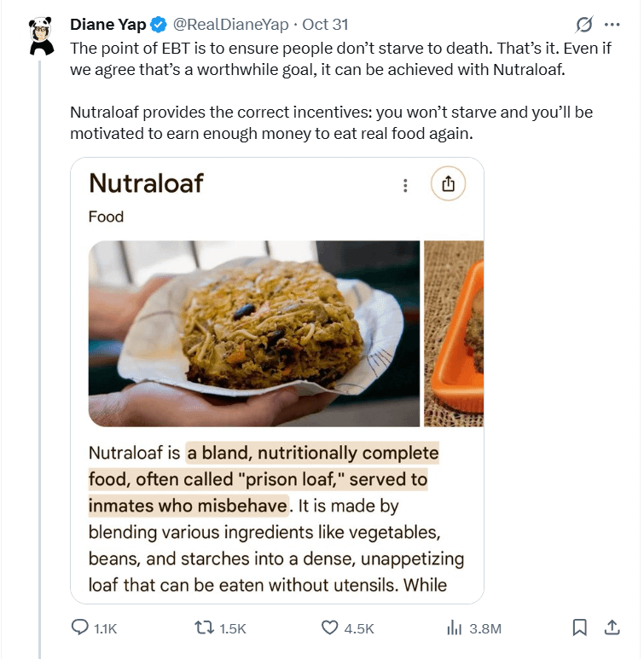Viewport: 644px width, 659px height.
Task: Click the "Food" category label
Action: pos(106,217)
